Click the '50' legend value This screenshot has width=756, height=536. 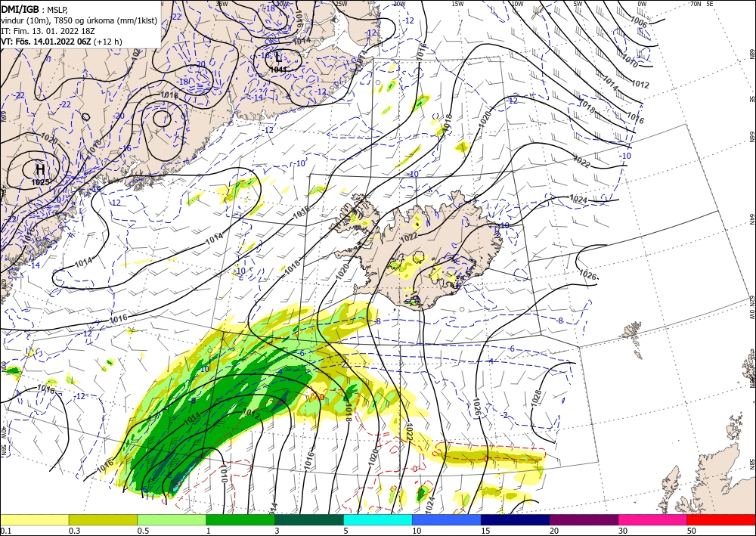point(692,531)
